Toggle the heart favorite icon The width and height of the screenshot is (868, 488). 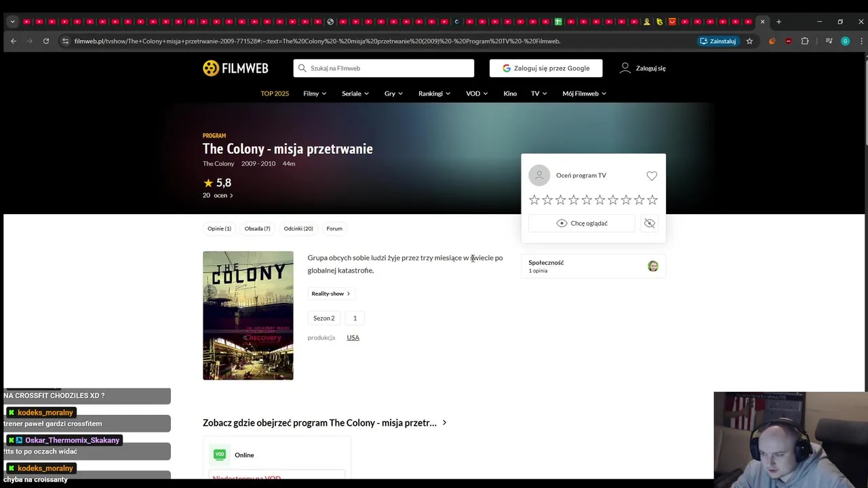tap(652, 176)
